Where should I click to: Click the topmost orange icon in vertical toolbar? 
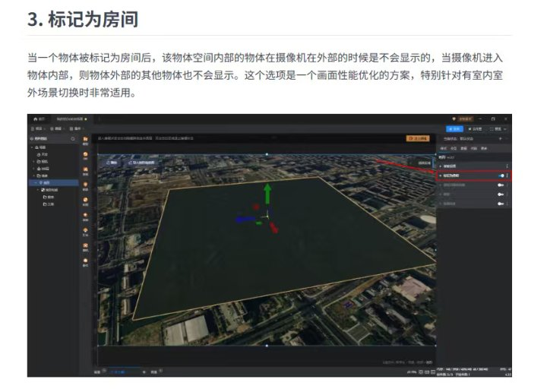pos(85,141)
